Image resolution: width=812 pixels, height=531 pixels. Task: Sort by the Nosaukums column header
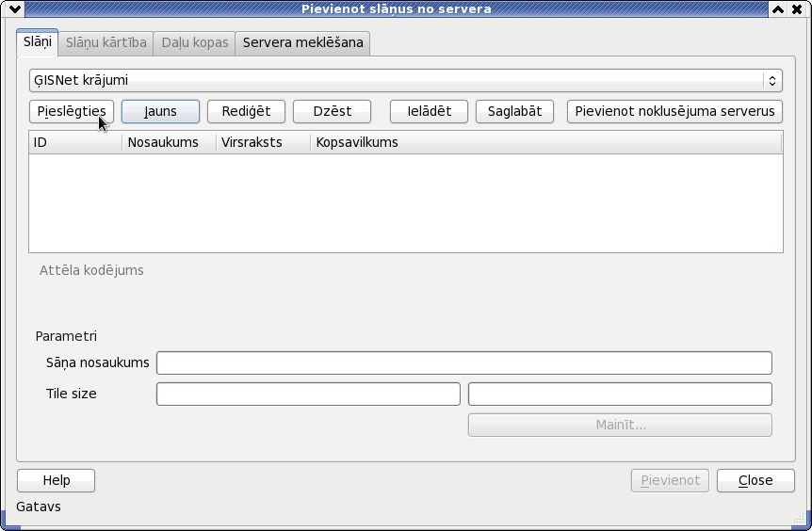(x=170, y=142)
